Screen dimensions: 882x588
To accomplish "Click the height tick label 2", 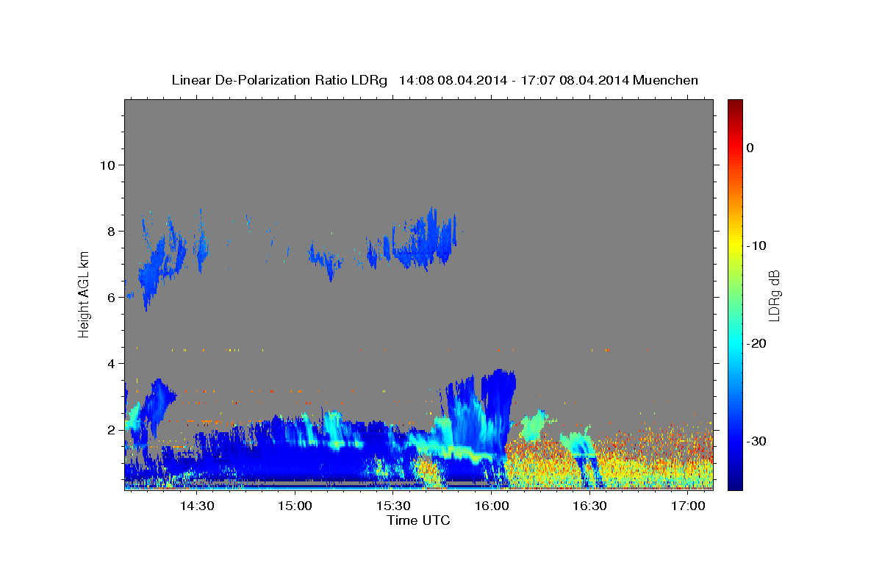I will tap(112, 429).
